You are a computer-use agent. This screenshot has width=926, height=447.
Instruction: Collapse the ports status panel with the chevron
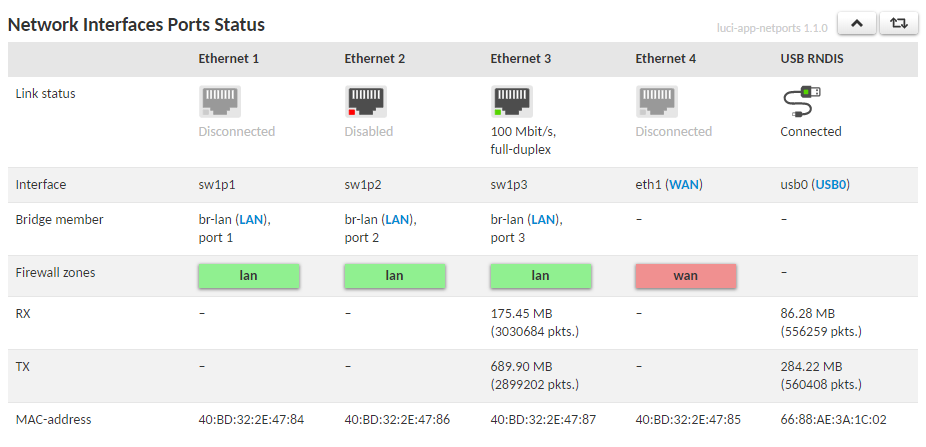tap(857, 24)
